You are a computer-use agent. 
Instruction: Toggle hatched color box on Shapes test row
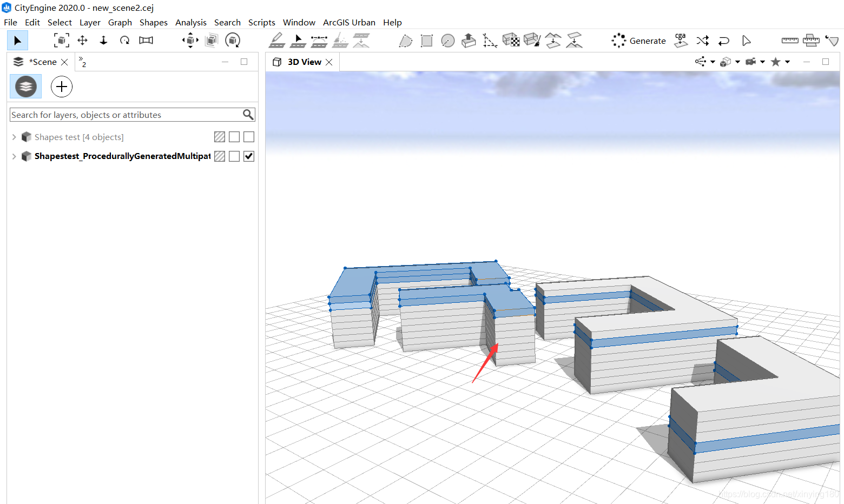tap(220, 137)
